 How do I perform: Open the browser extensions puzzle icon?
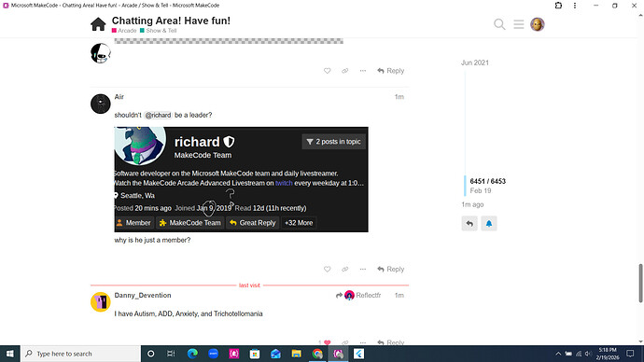tap(558, 6)
